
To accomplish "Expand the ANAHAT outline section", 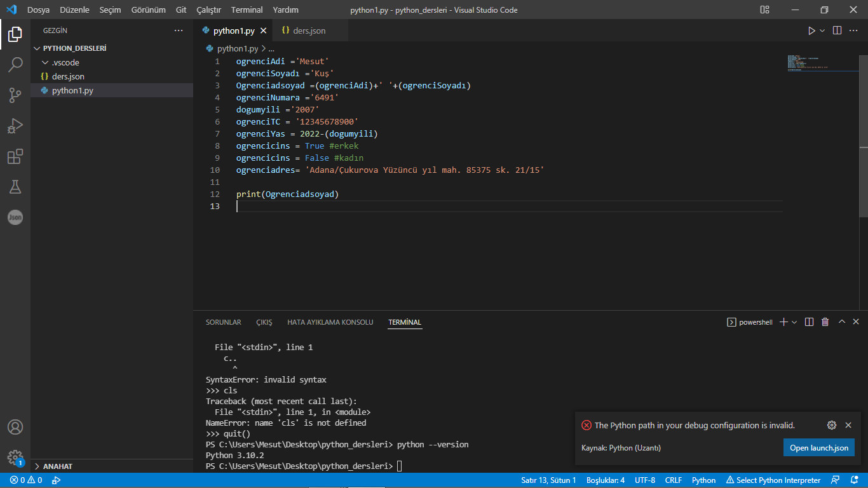I will pos(57,466).
